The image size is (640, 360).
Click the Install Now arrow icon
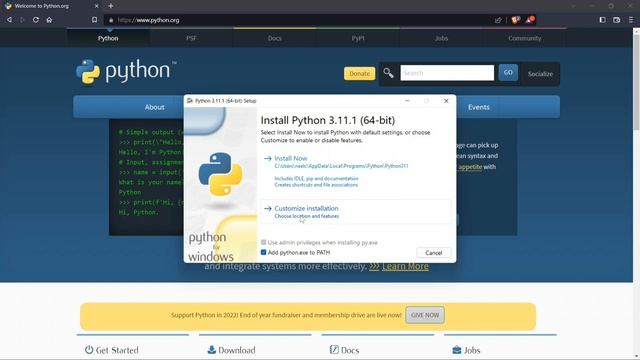tap(268, 158)
